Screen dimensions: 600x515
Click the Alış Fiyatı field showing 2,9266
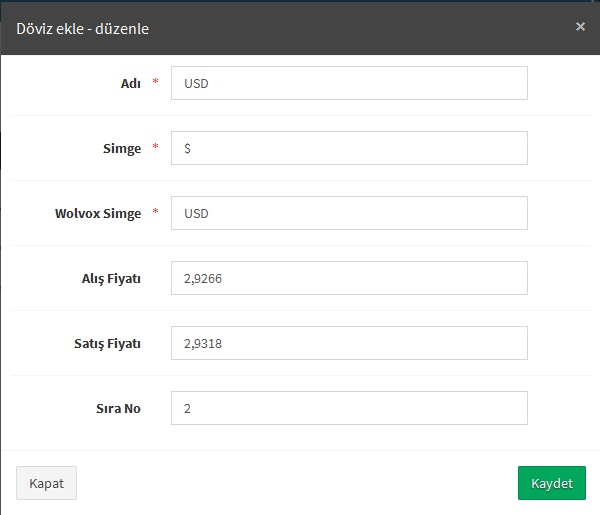coord(349,278)
